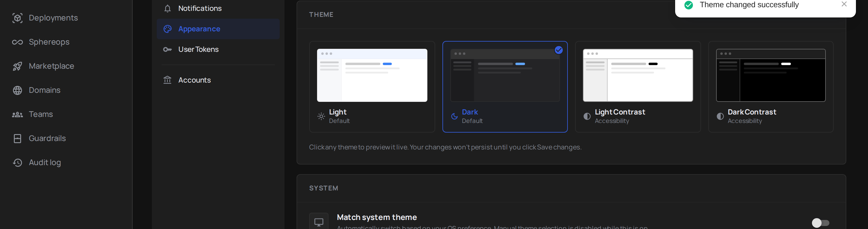The image size is (868, 229).
Task: Click the Teams people icon
Action: pyautogui.click(x=17, y=114)
